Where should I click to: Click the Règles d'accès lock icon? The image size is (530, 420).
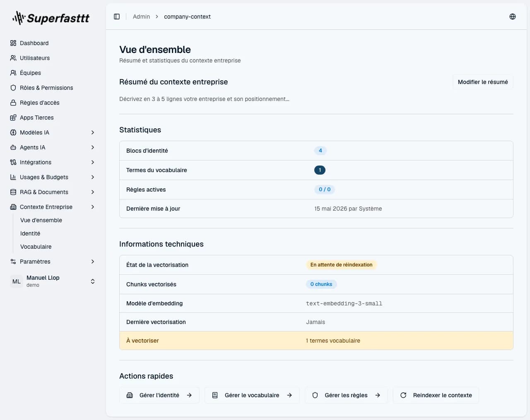point(13,103)
